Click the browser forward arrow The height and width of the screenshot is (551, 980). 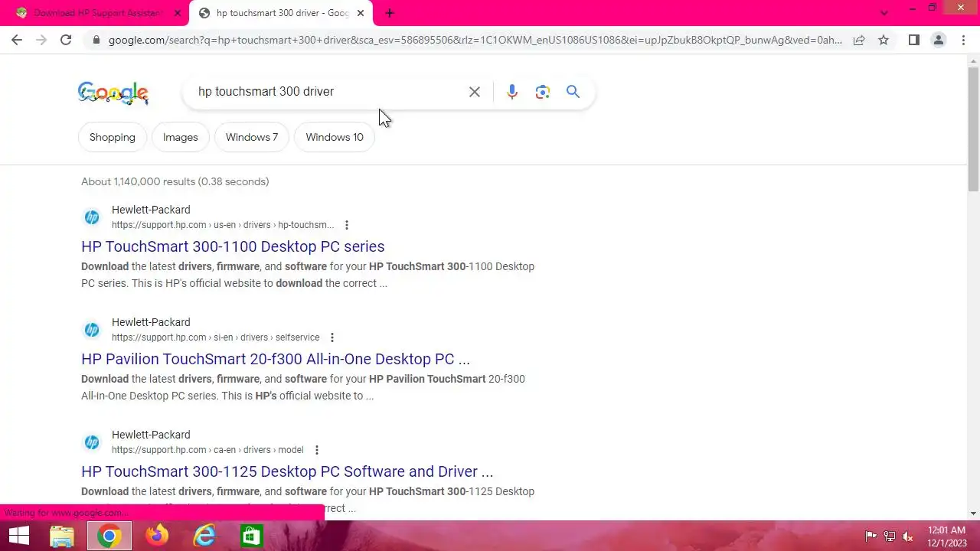[41, 40]
